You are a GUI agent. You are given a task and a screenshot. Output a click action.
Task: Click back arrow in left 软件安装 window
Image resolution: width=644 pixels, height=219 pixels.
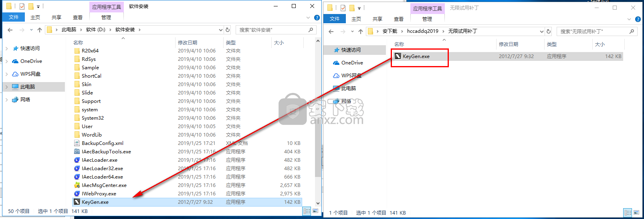click(10, 30)
